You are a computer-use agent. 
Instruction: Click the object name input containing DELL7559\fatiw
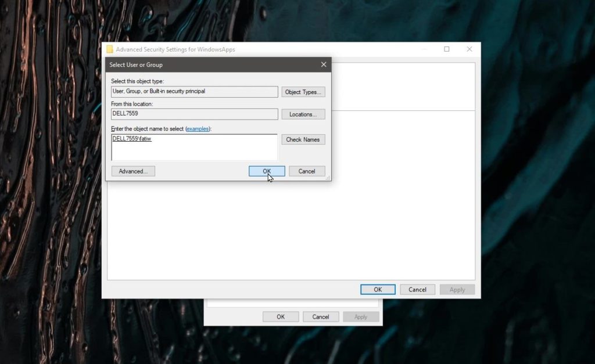click(x=194, y=147)
